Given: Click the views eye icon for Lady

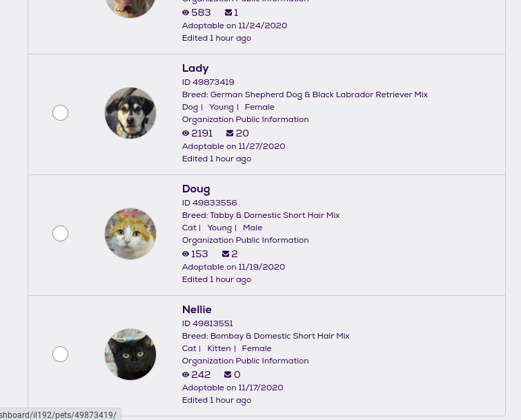Looking at the screenshot, I should pos(186,134).
